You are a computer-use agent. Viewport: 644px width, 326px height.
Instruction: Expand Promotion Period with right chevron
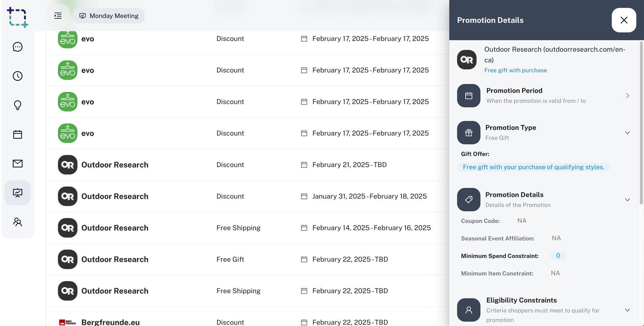[x=627, y=96]
